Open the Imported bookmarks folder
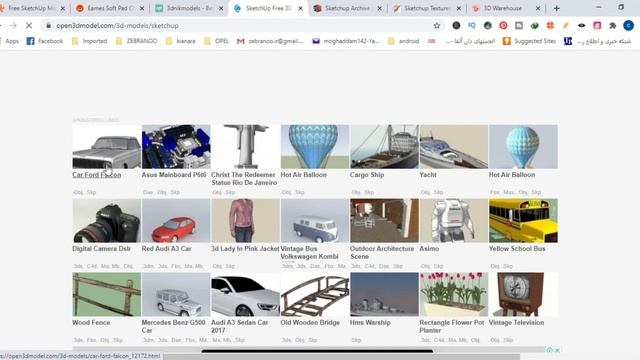 tap(89, 41)
